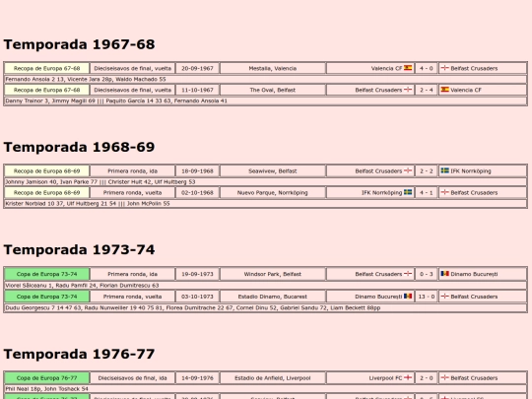Click Recopa de Europa 67-68 cell in 20-09-1967 row
The image size is (532, 399).
(x=47, y=68)
